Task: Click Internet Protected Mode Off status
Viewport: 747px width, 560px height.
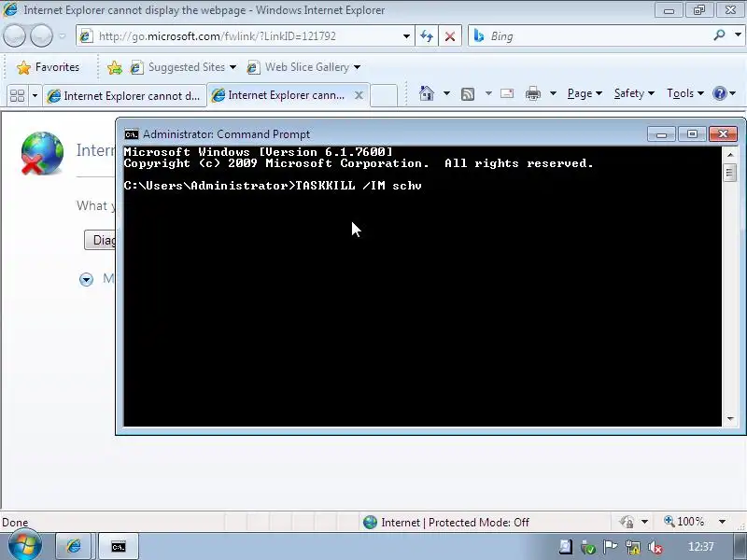Action: point(445,523)
